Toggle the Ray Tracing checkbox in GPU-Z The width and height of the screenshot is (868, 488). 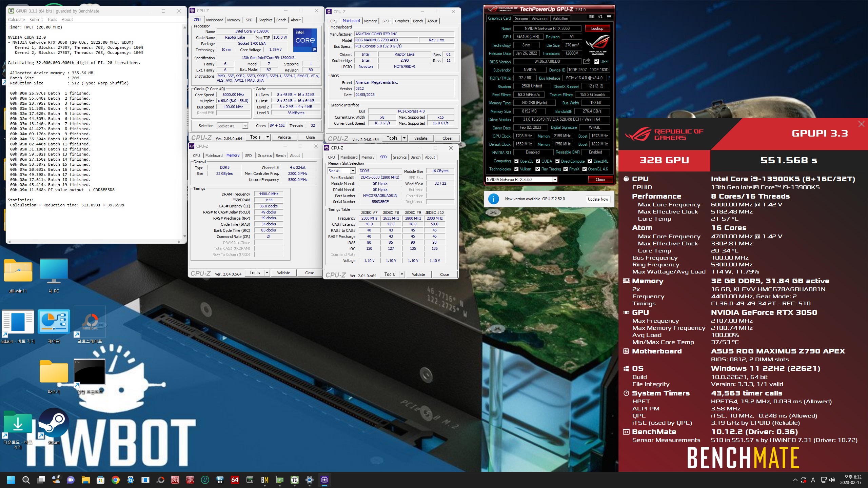pyautogui.click(x=537, y=169)
